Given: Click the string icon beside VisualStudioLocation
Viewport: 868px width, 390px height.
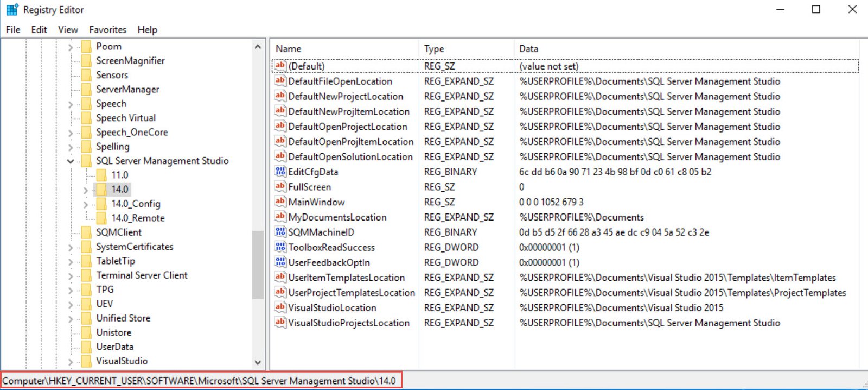Looking at the screenshot, I should pyautogui.click(x=280, y=307).
